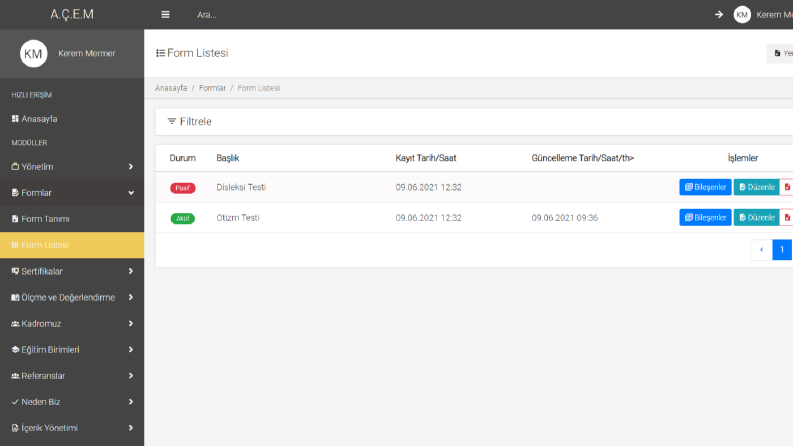Expand Ölçme ve Değerlendirme menu
The width and height of the screenshot is (793, 446).
pos(72,298)
